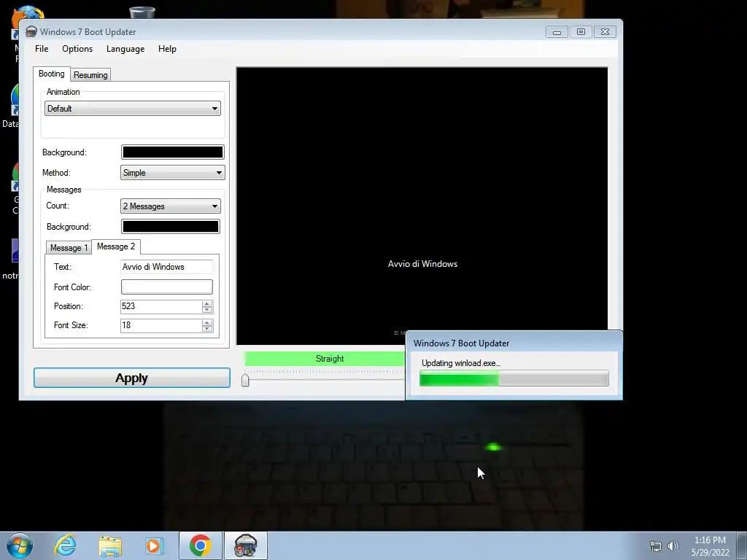Click the Apply button
This screenshot has width=747, height=560.
[x=132, y=378]
